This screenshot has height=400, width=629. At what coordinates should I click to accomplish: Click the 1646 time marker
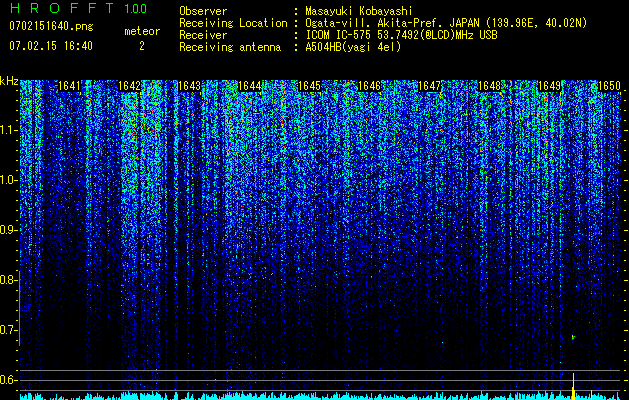369,86
